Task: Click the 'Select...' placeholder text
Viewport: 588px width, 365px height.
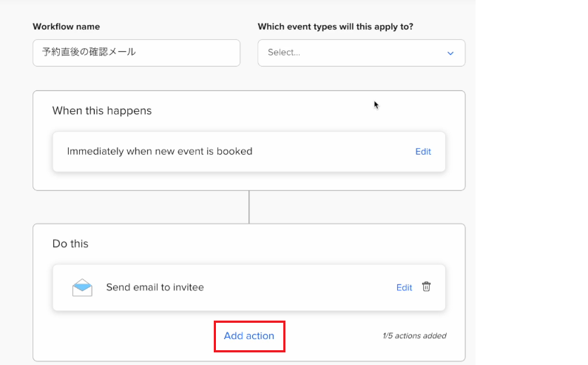Action: [x=284, y=53]
